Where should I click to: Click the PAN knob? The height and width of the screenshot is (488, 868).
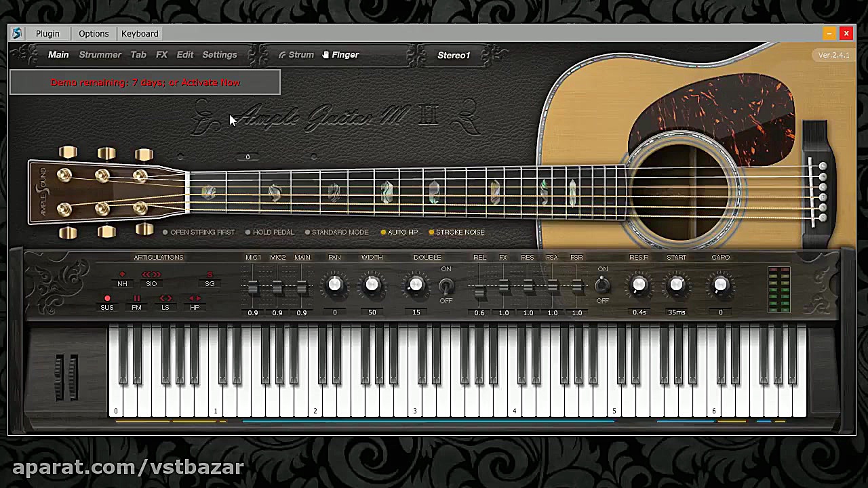click(335, 285)
